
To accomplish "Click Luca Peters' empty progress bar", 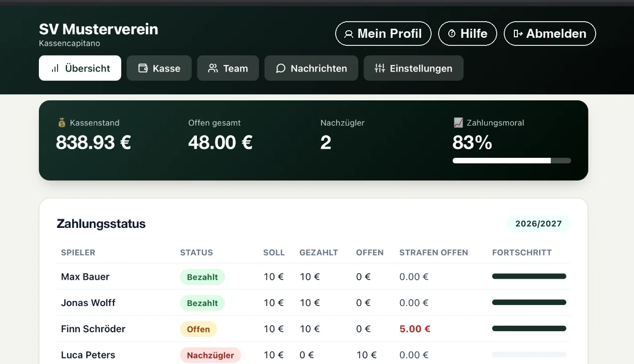I will [x=529, y=355].
